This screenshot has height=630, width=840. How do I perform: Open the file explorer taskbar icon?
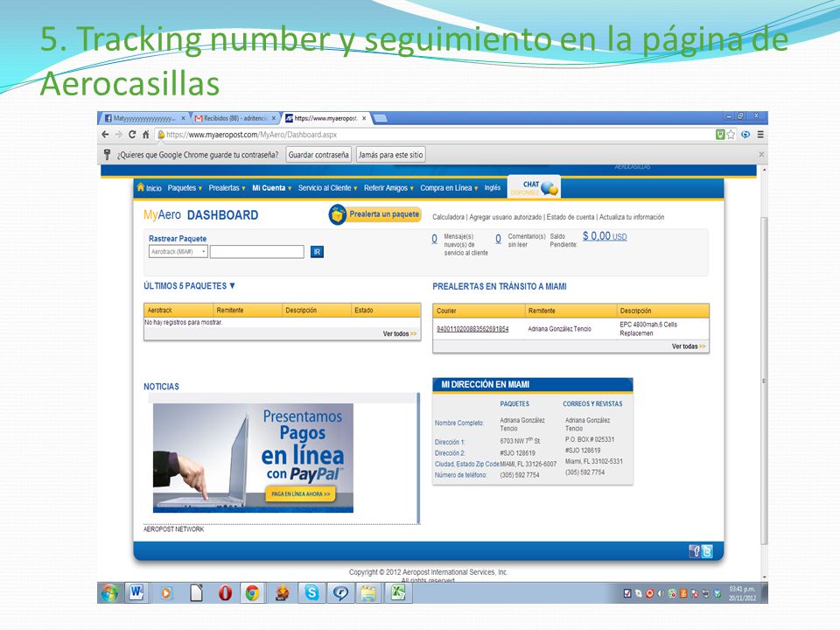tap(368, 593)
